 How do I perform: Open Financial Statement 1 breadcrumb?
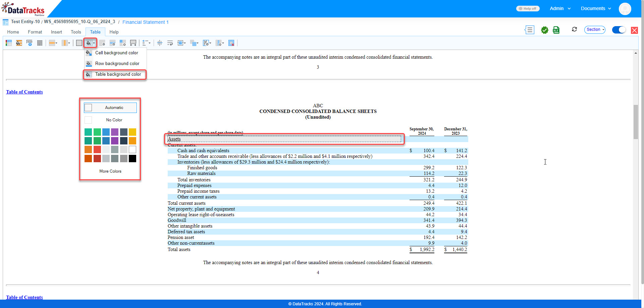[146, 22]
